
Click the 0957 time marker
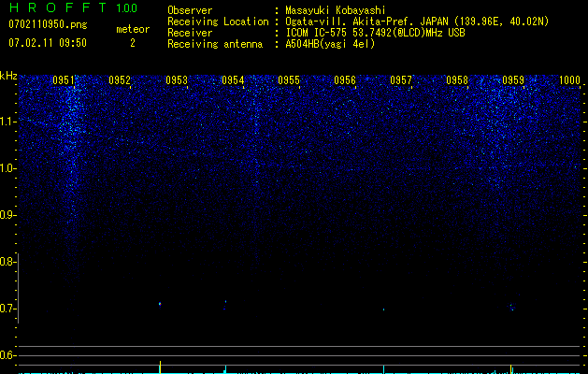(401, 80)
